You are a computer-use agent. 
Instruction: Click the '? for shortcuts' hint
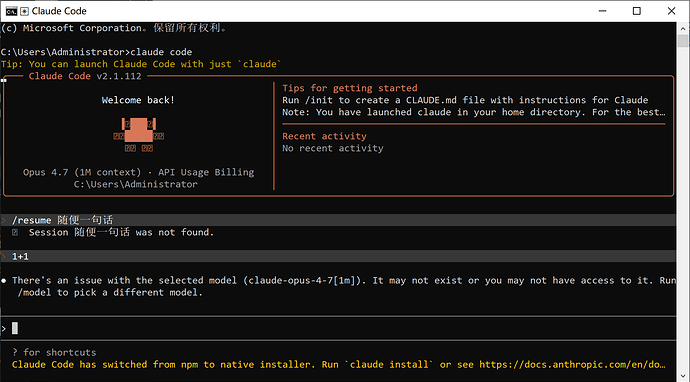click(x=54, y=352)
